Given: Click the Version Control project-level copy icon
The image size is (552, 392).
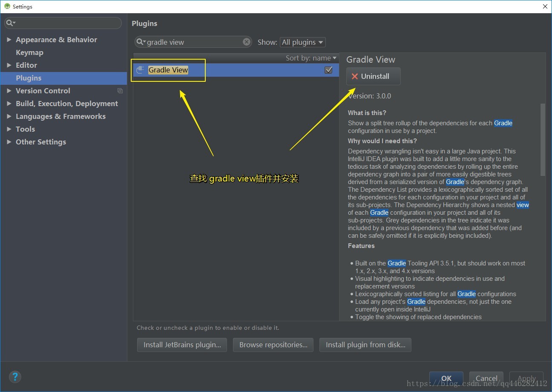Looking at the screenshot, I should click(x=120, y=91).
